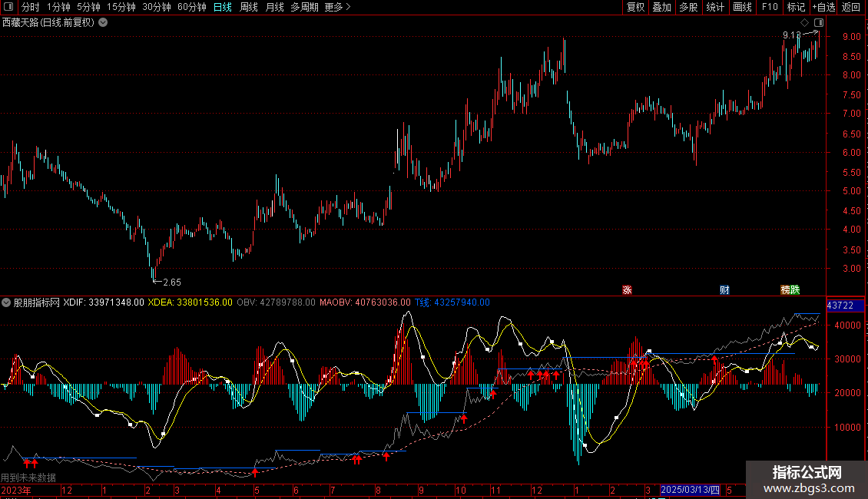Click the blue 财 financial event marker
Viewport: 868px width, 499px height.
[724, 290]
